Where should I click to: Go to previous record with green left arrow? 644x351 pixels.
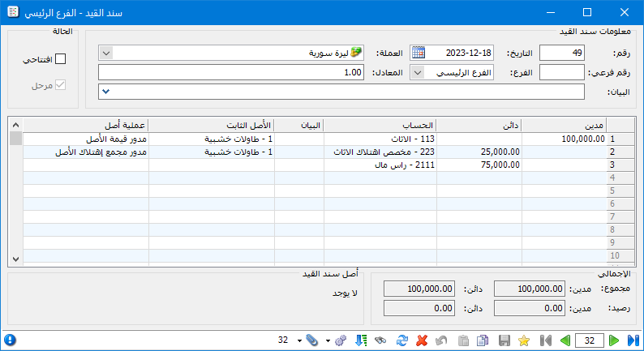(x=565, y=340)
